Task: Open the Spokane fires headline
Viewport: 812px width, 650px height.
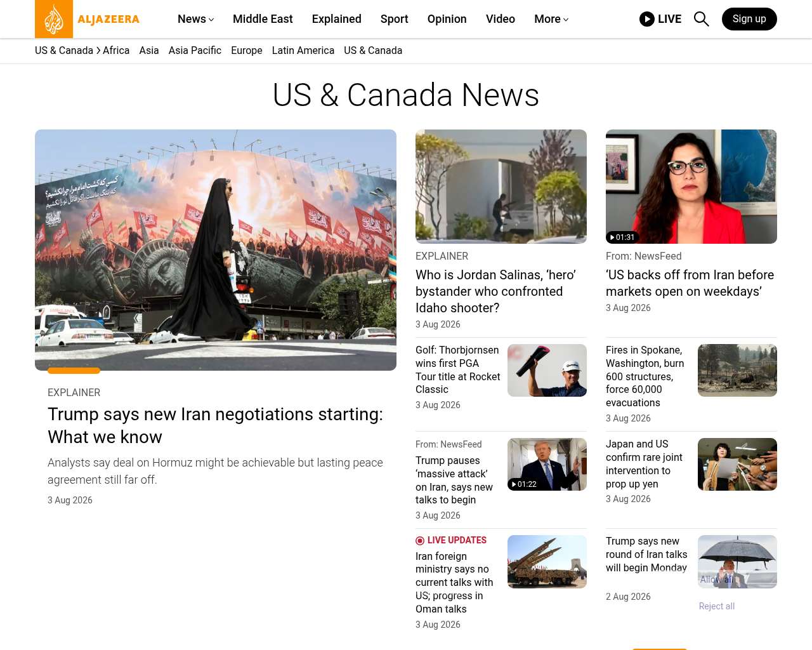Action: pyautogui.click(x=645, y=376)
